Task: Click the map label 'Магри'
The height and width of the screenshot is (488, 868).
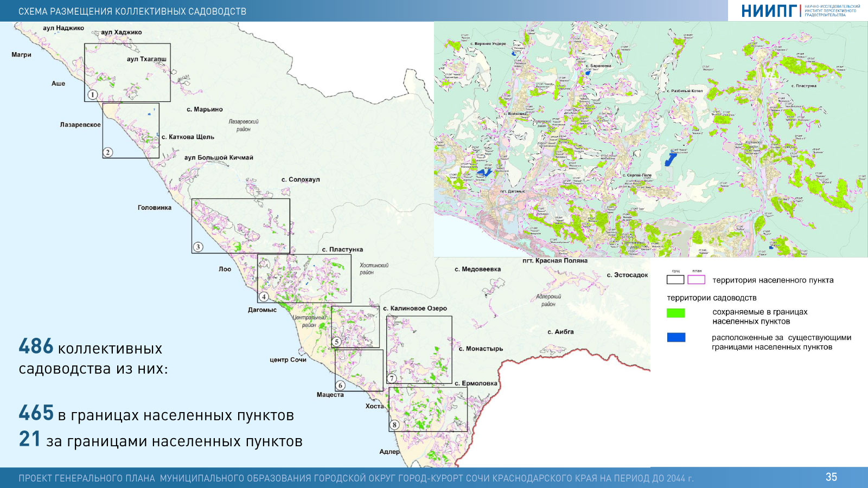Action: click(21, 55)
